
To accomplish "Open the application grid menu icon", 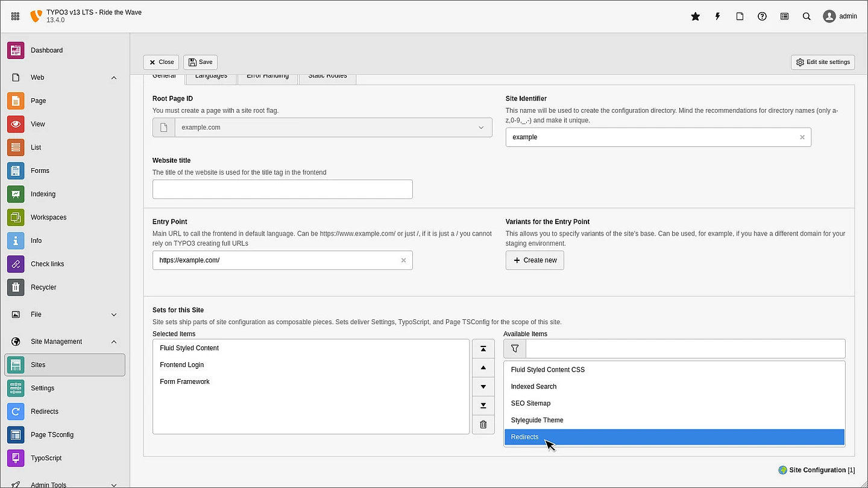I will pyautogui.click(x=16, y=16).
